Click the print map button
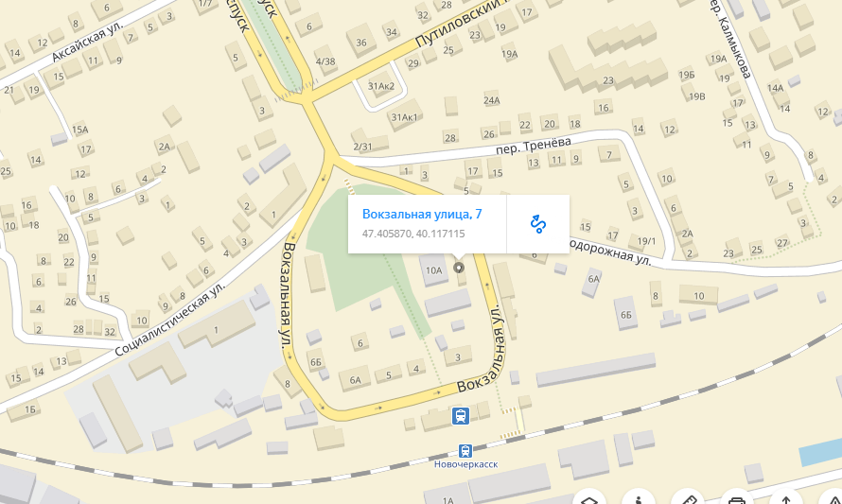 click(x=736, y=499)
